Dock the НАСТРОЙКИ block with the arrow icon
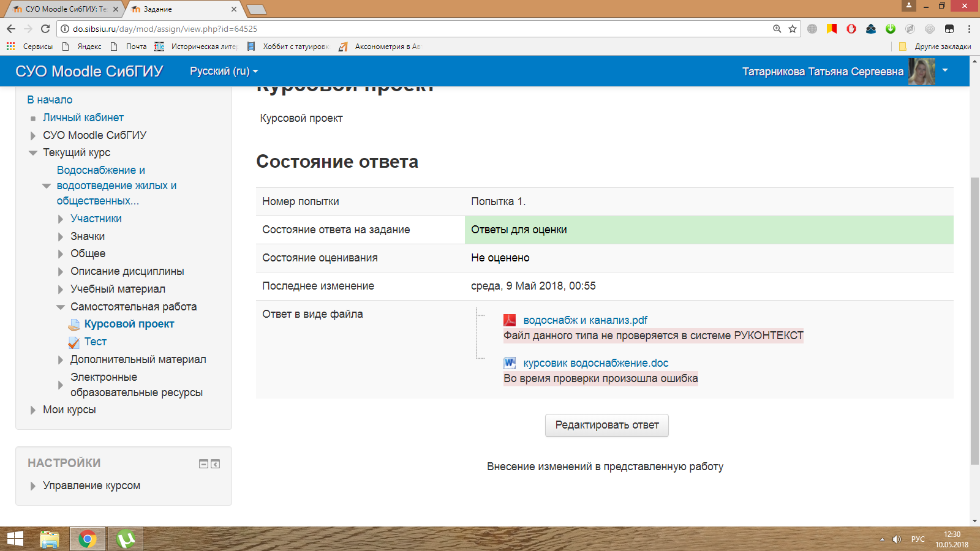980x551 pixels. [216, 464]
